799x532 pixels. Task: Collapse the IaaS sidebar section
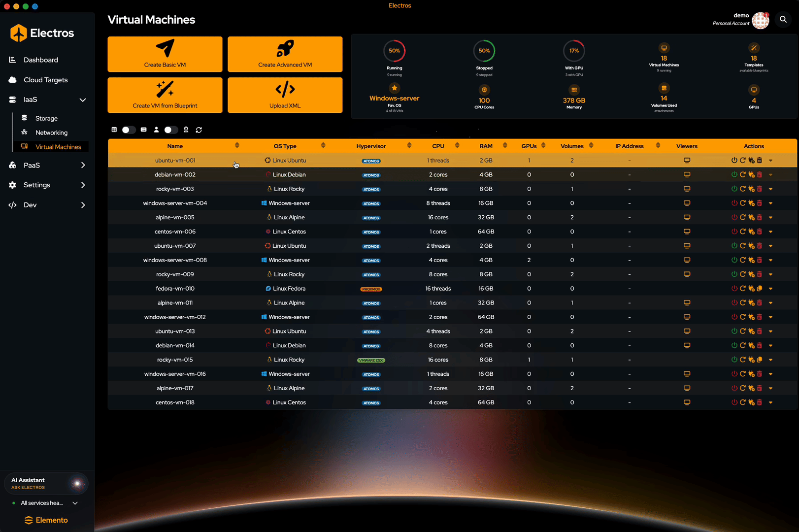coord(83,100)
